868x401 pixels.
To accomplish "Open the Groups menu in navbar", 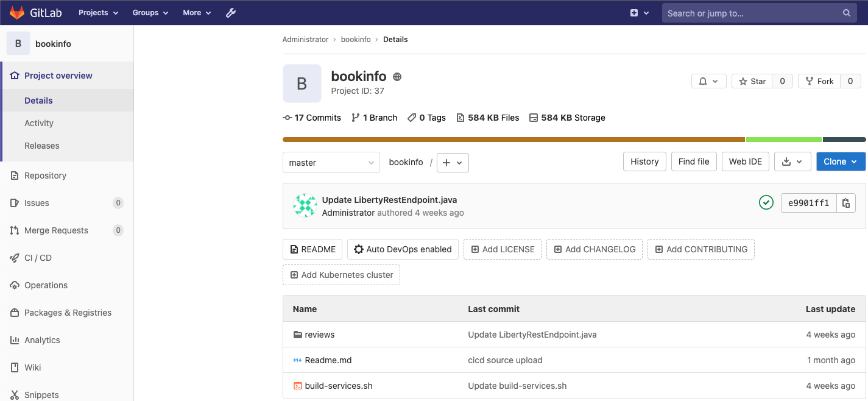I will tap(150, 13).
